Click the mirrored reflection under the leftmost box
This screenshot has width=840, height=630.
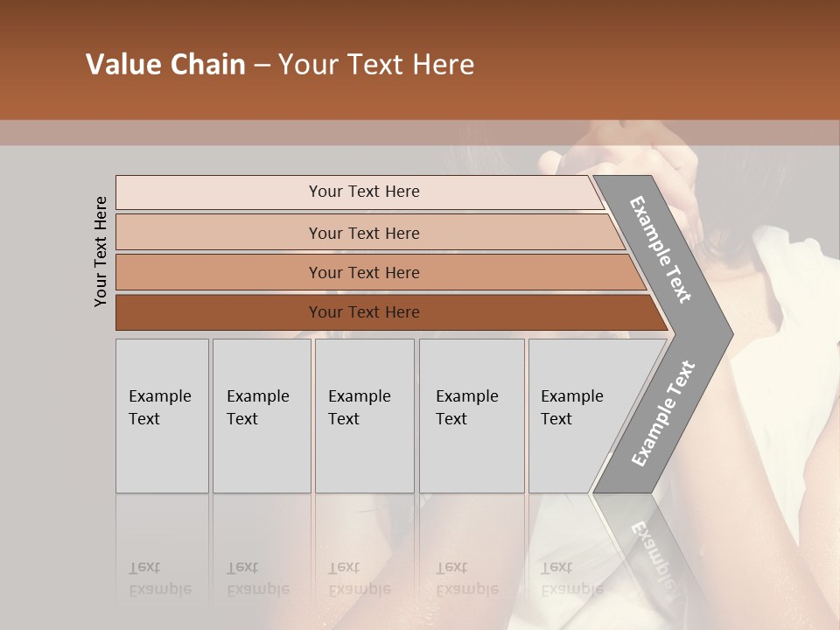coord(162,542)
